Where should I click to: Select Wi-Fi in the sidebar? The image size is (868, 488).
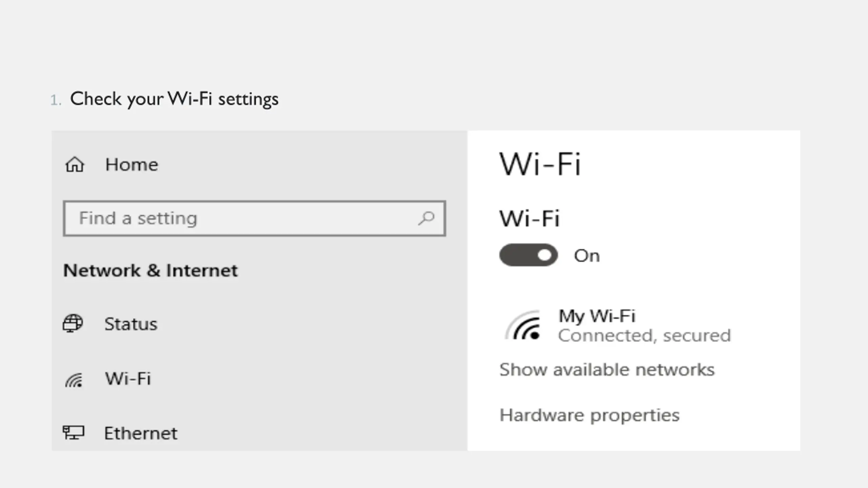point(128,379)
